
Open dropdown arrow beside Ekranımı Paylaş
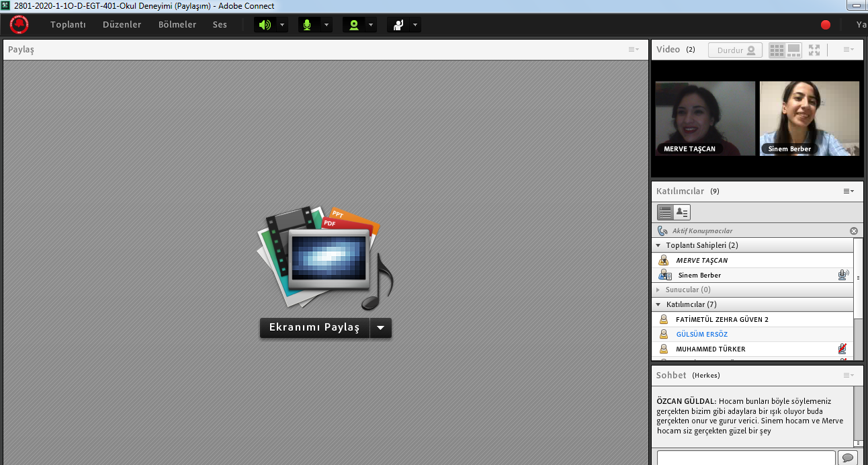click(381, 328)
